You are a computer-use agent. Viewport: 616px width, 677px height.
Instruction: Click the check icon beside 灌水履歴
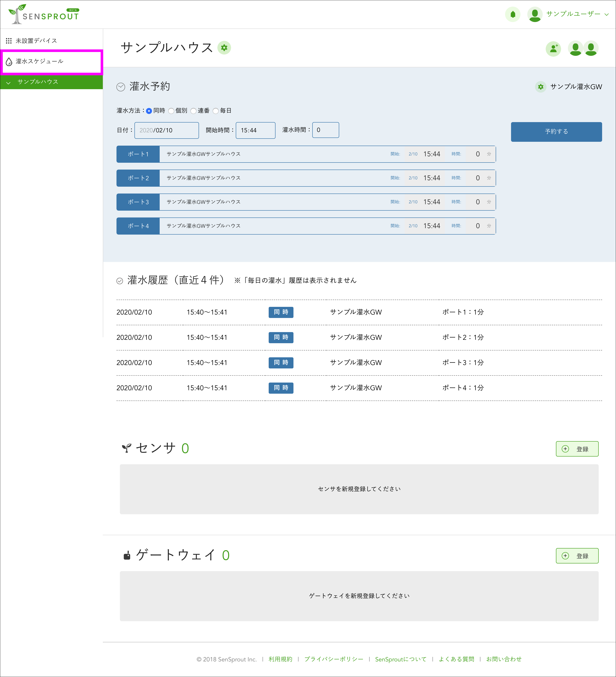pos(119,281)
